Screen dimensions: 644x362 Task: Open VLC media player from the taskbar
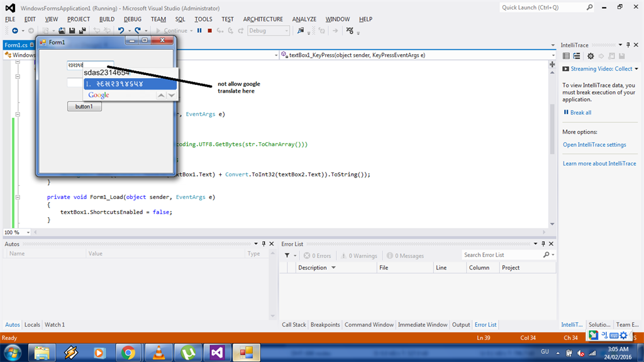(x=158, y=353)
